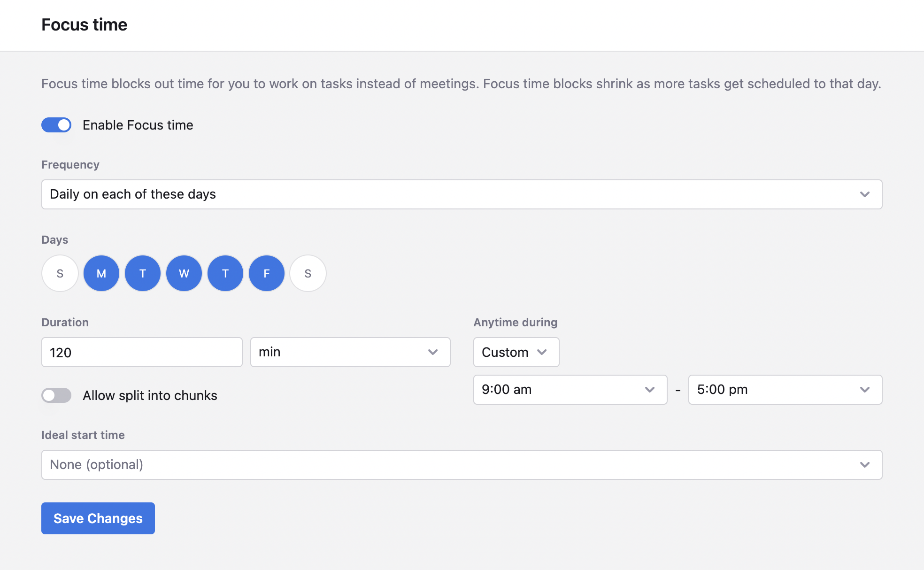Disable the Enable Focus time switch
Screen dimensions: 924x570
click(x=56, y=125)
